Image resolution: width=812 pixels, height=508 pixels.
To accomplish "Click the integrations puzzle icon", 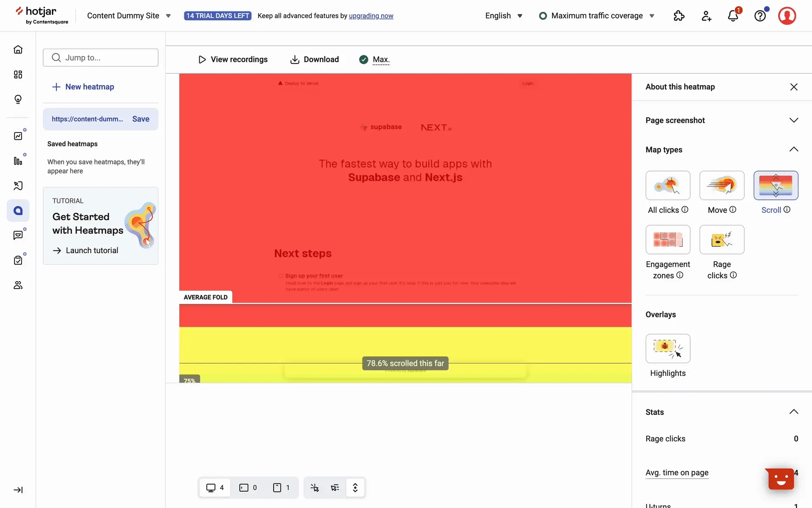I will 679,16.
